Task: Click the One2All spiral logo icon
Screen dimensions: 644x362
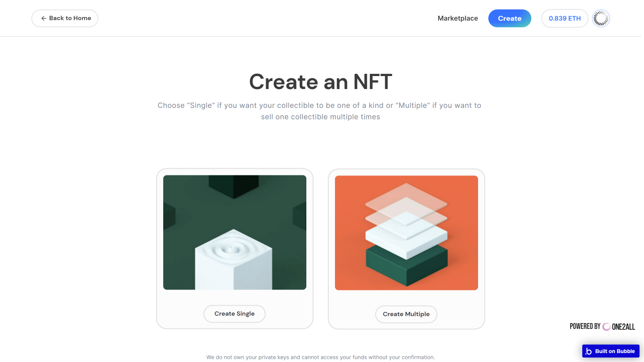Action: point(607,327)
